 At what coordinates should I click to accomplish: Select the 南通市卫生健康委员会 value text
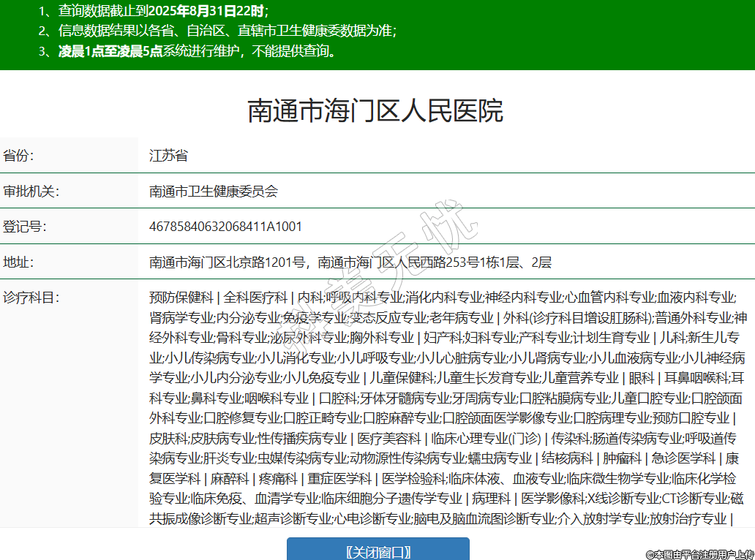click(x=214, y=192)
